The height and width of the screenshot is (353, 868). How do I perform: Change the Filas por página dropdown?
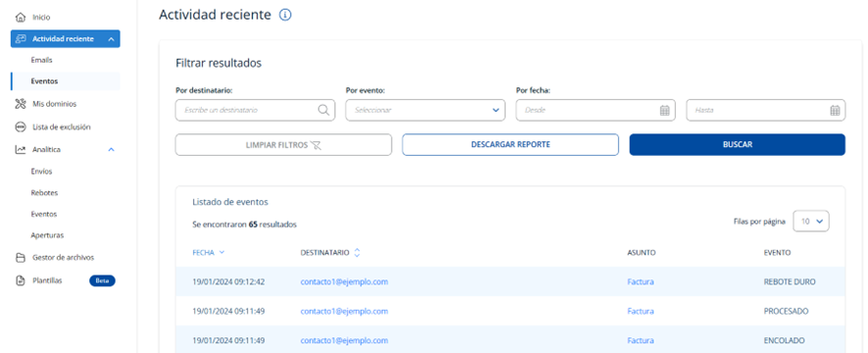click(x=811, y=221)
